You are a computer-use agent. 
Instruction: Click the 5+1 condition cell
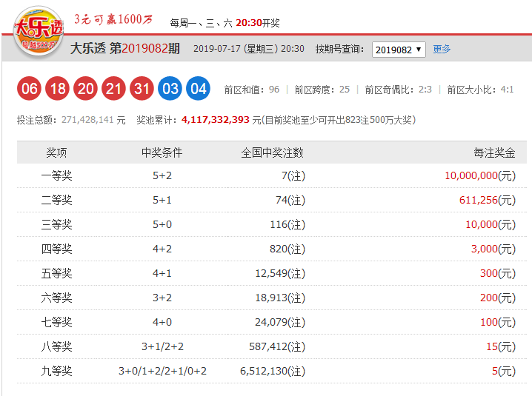pos(162,200)
